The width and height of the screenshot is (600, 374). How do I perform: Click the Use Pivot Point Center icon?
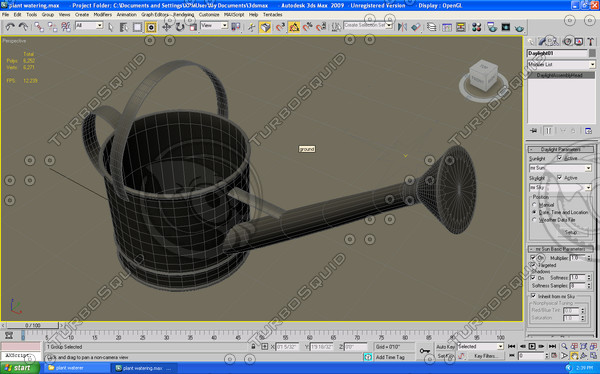click(x=236, y=26)
